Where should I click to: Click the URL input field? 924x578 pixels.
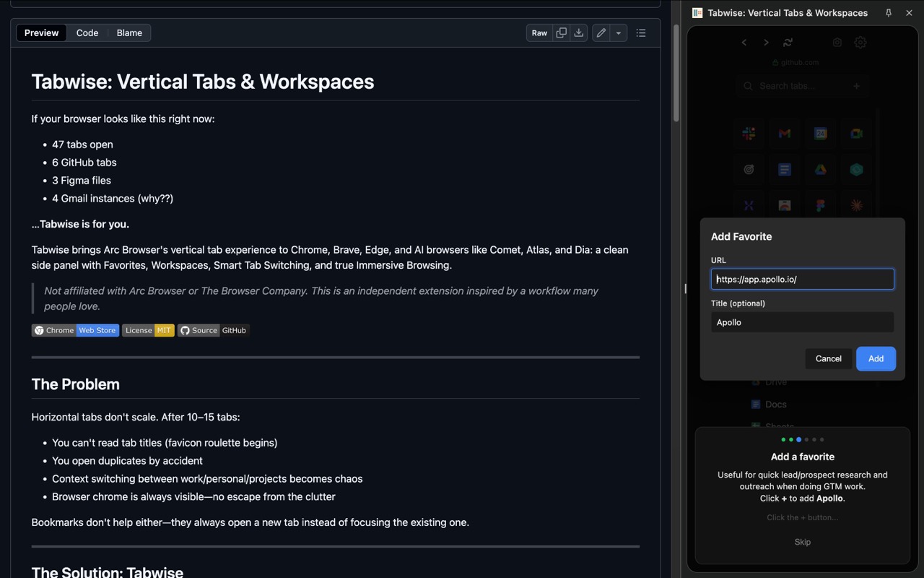tap(802, 279)
